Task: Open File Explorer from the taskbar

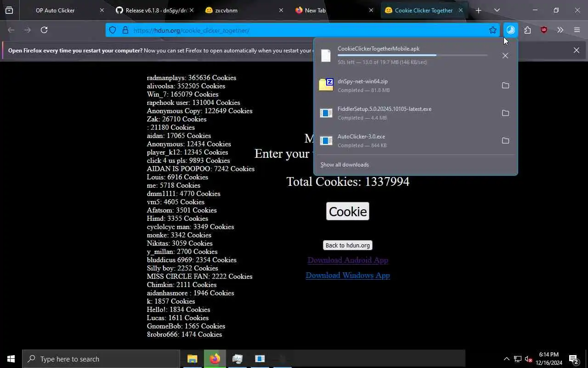Action: tap(192, 359)
